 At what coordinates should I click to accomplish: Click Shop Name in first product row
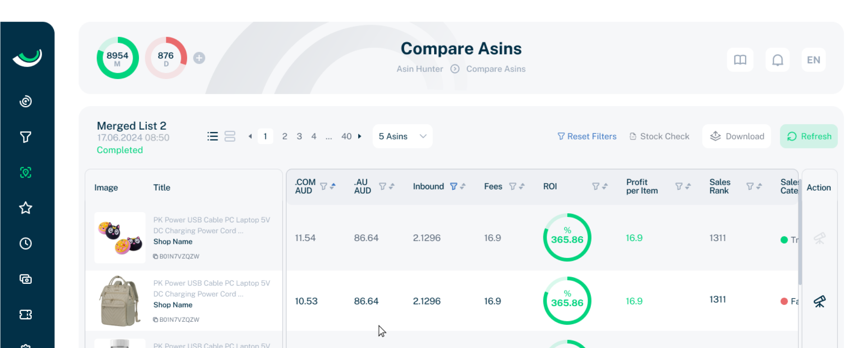(x=173, y=242)
